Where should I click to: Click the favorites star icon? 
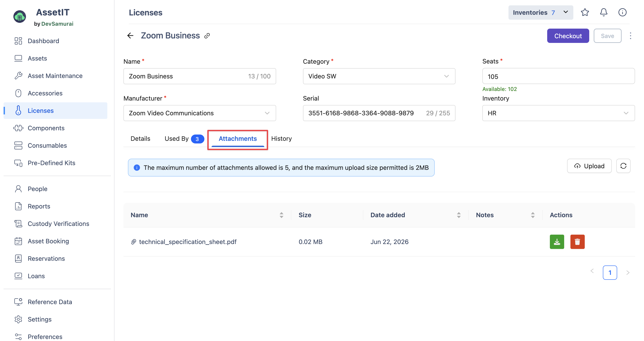pyautogui.click(x=585, y=12)
